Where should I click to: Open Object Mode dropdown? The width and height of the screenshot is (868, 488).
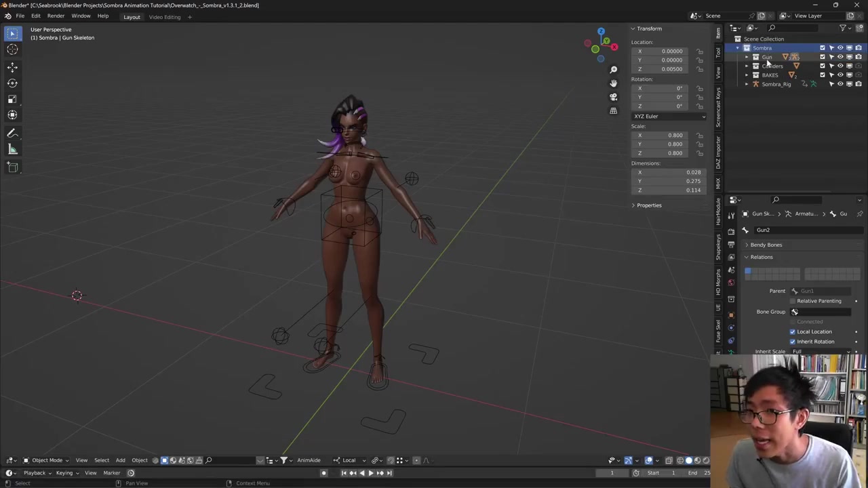click(x=47, y=460)
